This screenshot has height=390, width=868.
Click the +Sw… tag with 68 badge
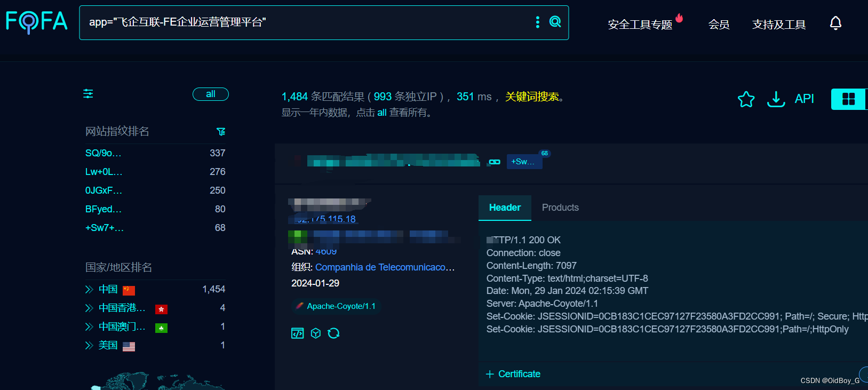pyautogui.click(x=524, y=162)
